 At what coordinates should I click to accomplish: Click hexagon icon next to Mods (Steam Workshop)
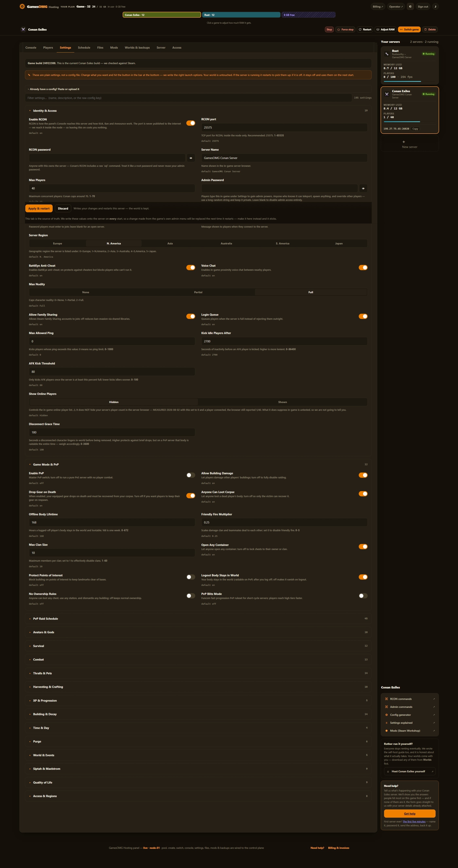coord(387,731)
